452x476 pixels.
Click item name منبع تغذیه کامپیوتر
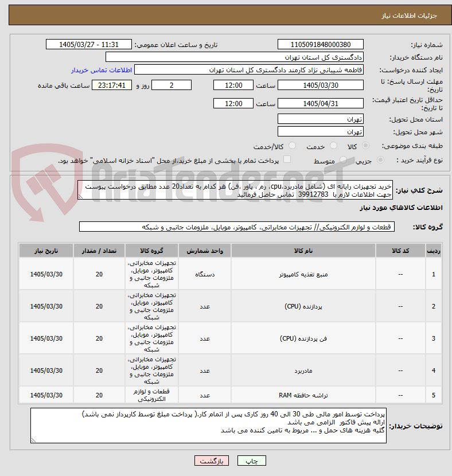pyautogui.click(x=303, y=275)
